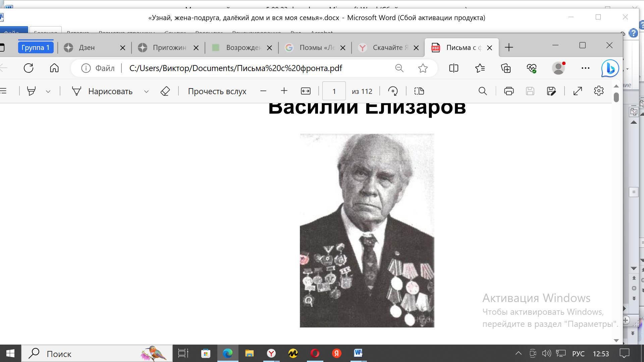Open Opera browser from taskbar
The image size is (644, 362).
pyautogui.click(x=315, y=353)
